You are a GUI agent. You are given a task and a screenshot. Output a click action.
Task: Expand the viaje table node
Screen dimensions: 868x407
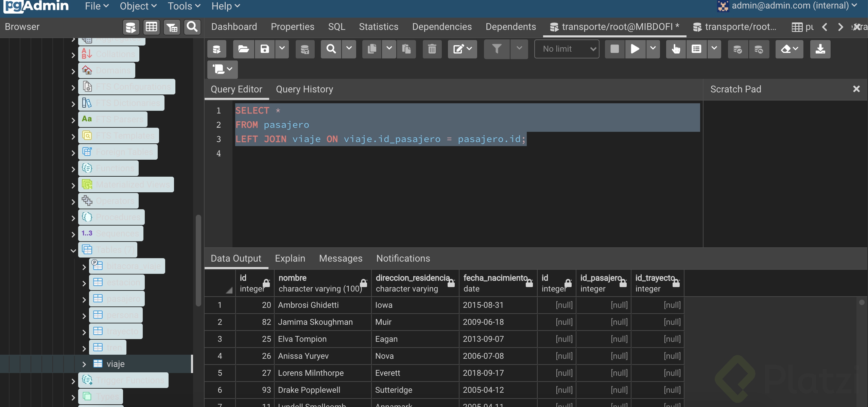point(84,364)
